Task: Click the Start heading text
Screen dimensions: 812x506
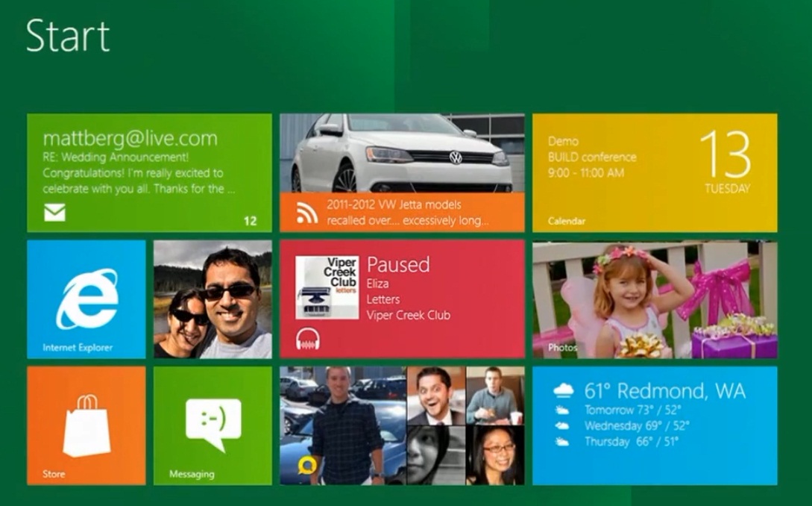Action: [68, 36]
